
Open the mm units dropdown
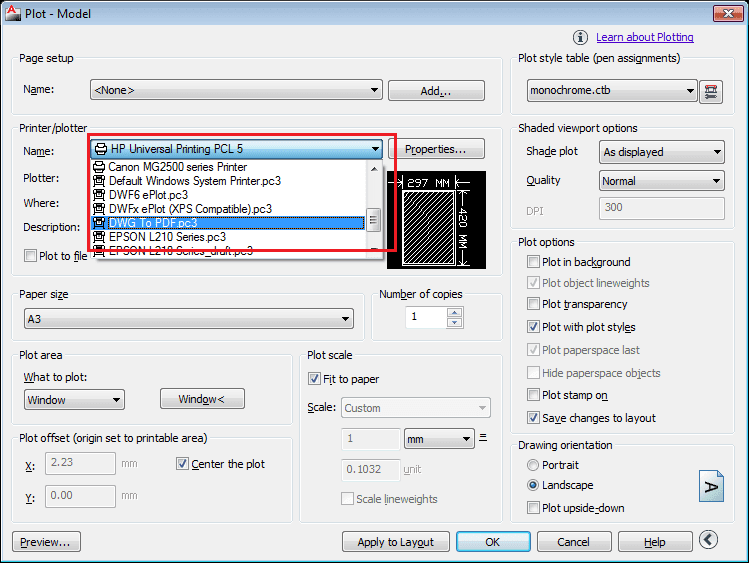pyautogui.click(x=439, y=439)
